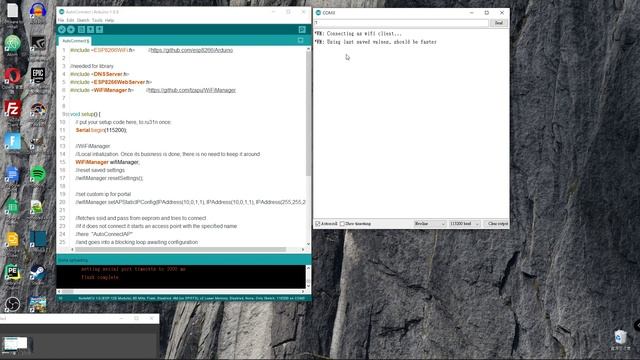Image resolution: width=640 pixels, height=360 pixels.
Task: Open Serial Monitor magnifier icon
Action: pos(302,29)
